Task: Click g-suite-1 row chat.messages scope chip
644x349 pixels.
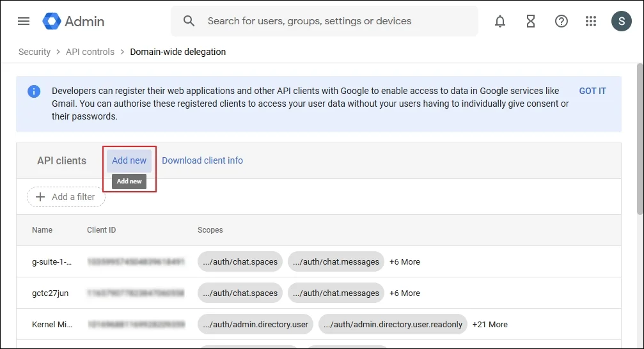Action: pyautogui.click(x=336, y=261)
